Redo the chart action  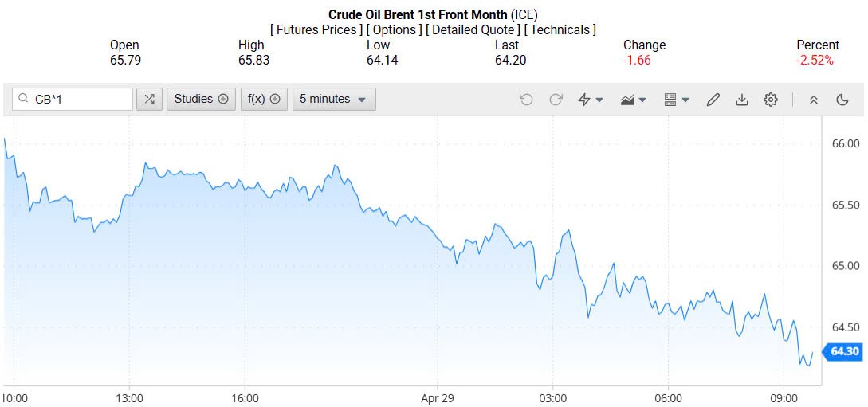pos(556,100)
